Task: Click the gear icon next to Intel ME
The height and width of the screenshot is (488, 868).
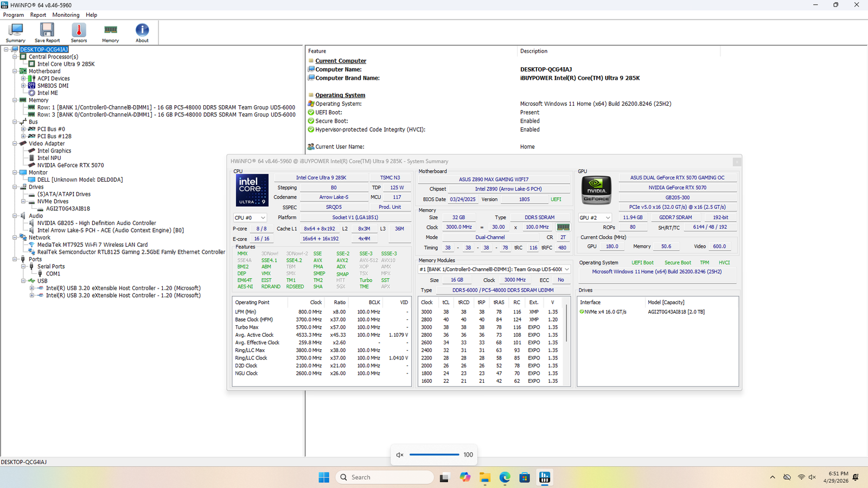Action: click(32, 93)
